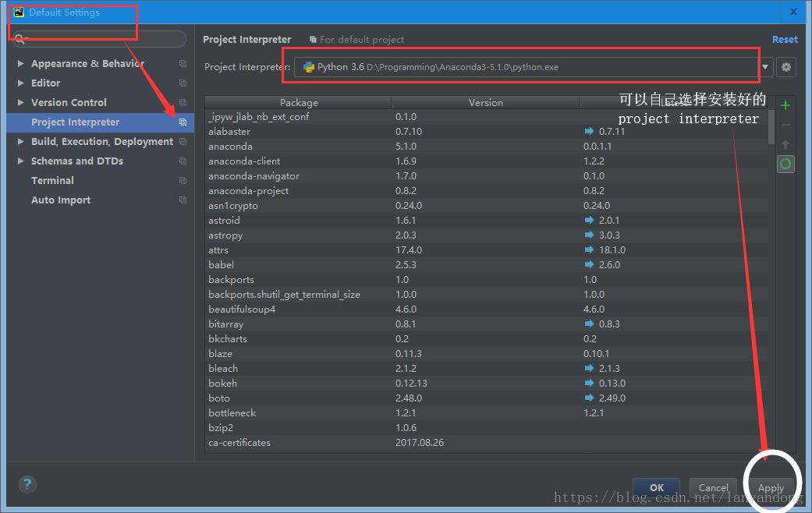812x513 pixels.
Task: Click copy icon beside Project Interpreter
Action: pyautogui.click(x=183, y=122)
